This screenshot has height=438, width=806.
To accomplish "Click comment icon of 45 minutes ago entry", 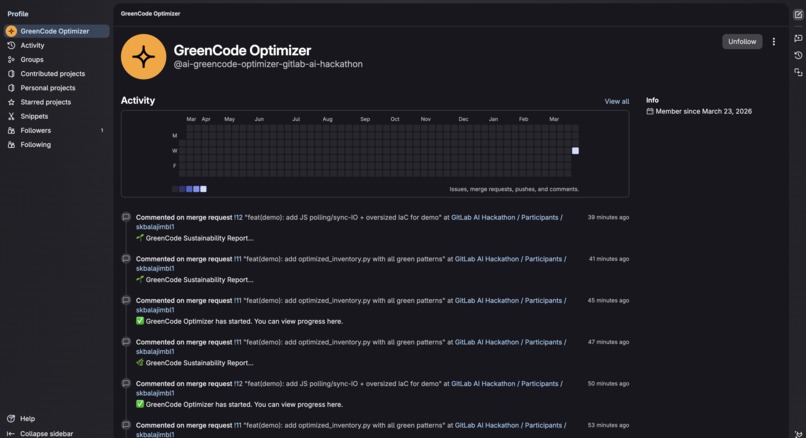I will click(x=126, y=300).
